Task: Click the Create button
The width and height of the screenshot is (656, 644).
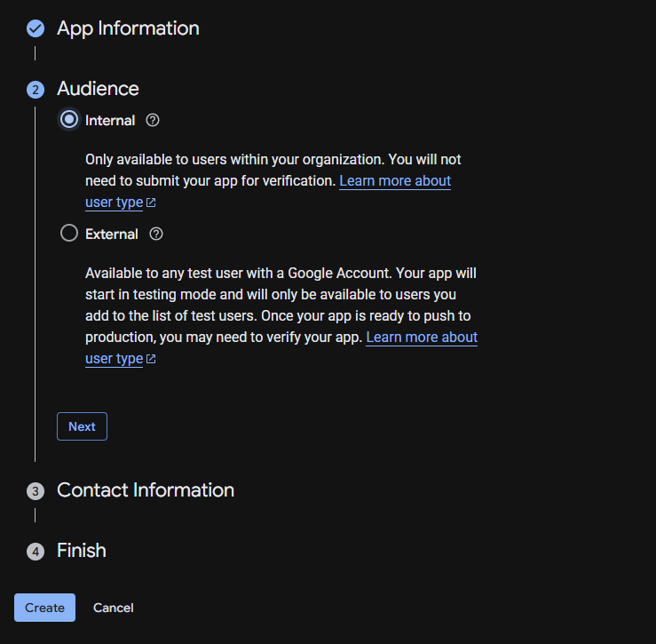Action: click(44, 608)
